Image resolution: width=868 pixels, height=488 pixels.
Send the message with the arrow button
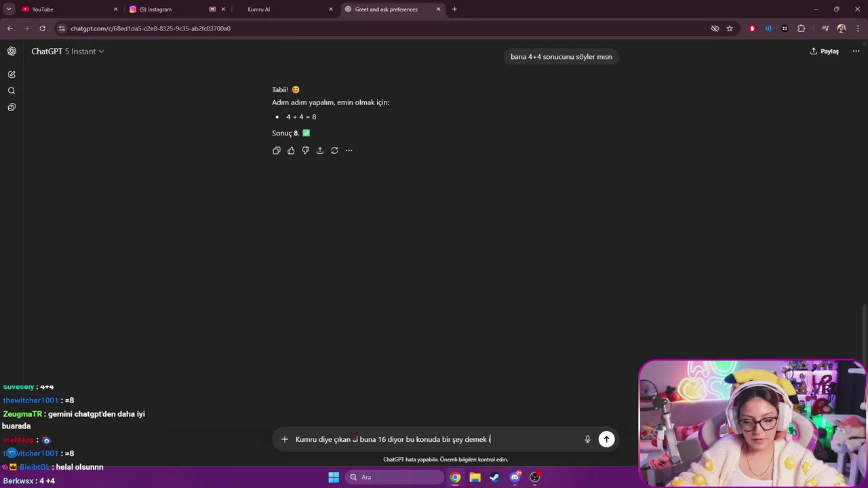click(606, 439)
